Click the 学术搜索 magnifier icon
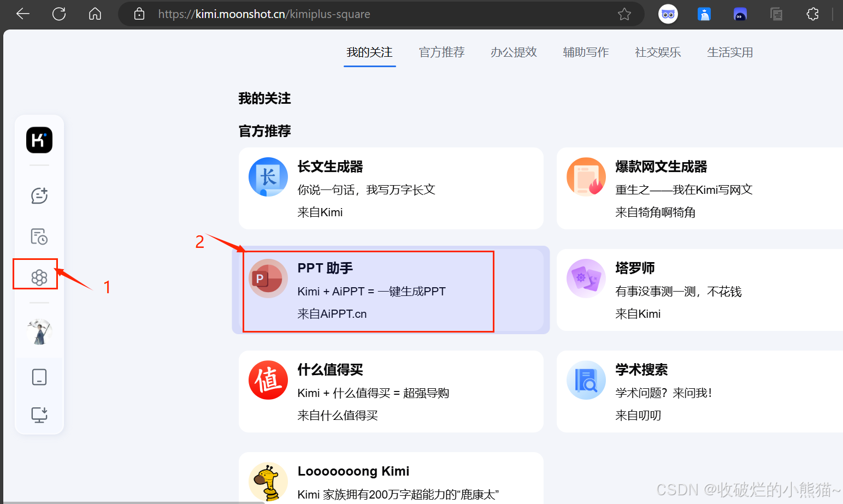 tap(586, 380)
